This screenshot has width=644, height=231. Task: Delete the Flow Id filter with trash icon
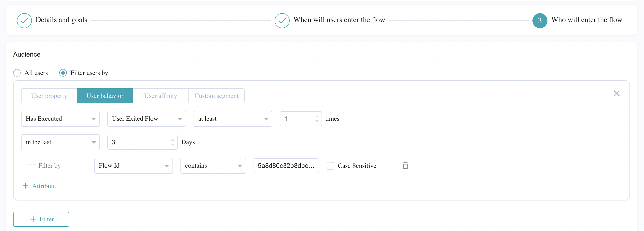click(405, 166)
